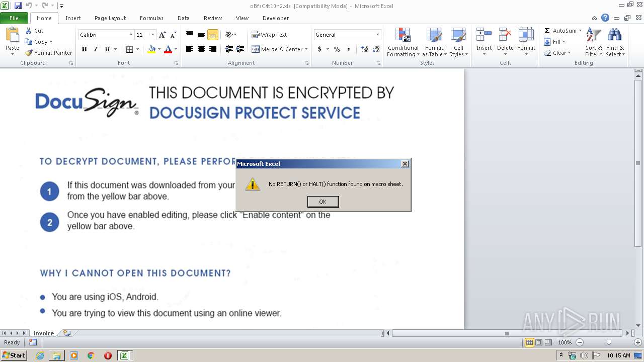Switch to the Developer tab
This screenshot has height=362, width=644.
point(276,18)
